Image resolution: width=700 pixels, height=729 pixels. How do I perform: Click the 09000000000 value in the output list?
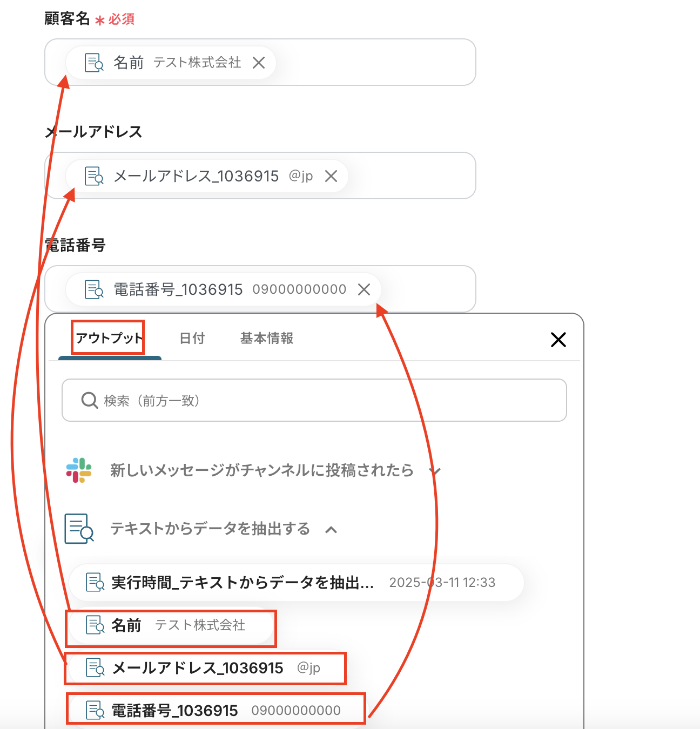(296, 711)
